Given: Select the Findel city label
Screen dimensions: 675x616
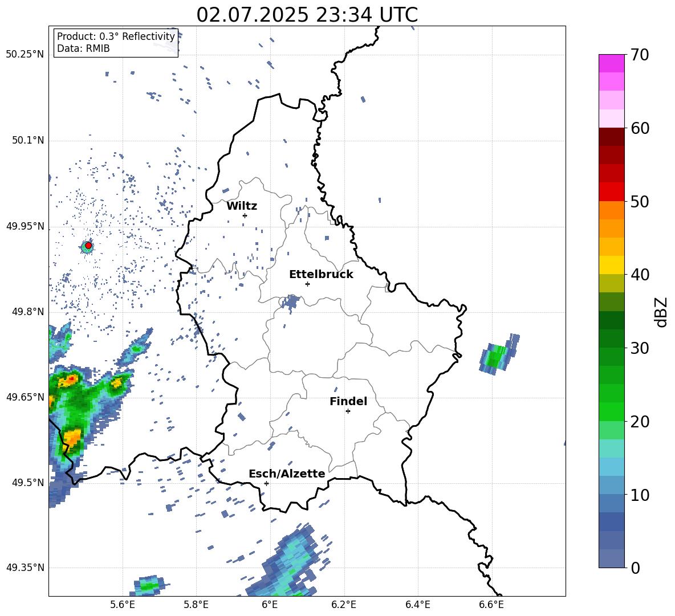Looking at the screenshot, I should 348,401.
